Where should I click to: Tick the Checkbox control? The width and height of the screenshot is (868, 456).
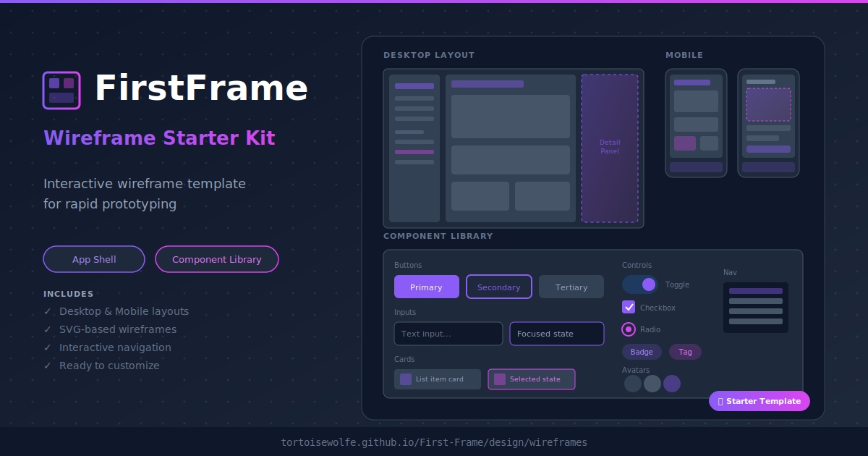point(629,307)
